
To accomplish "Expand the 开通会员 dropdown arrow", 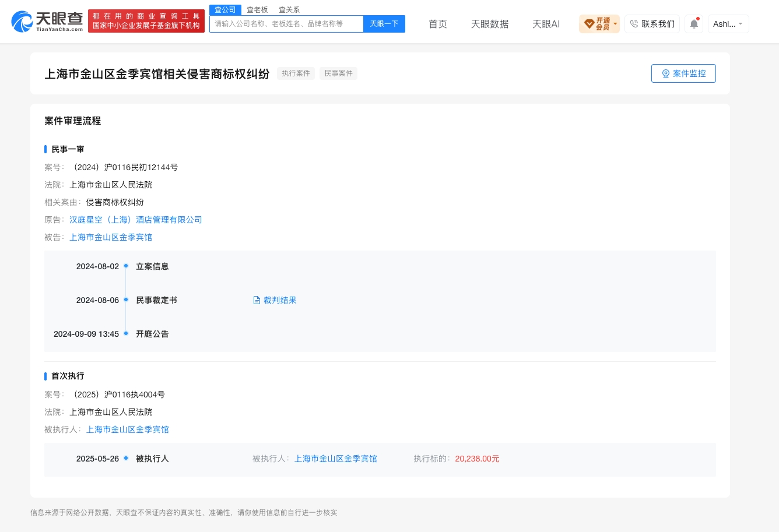I will pos(615,24).
